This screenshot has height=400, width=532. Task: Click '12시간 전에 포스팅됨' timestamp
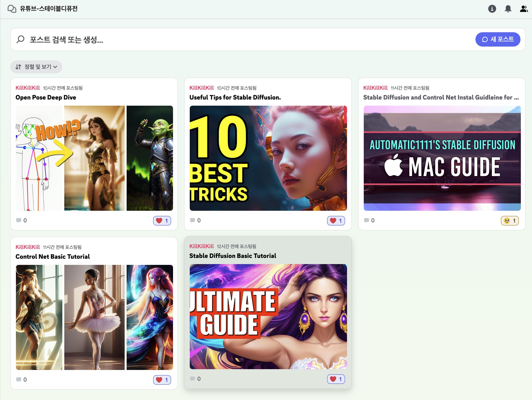[236, 246]
